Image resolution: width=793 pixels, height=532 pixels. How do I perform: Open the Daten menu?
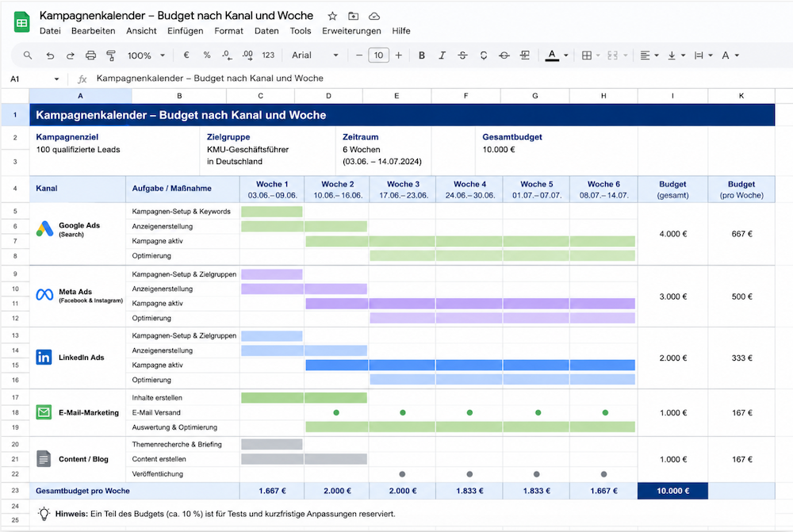[266, 31]
